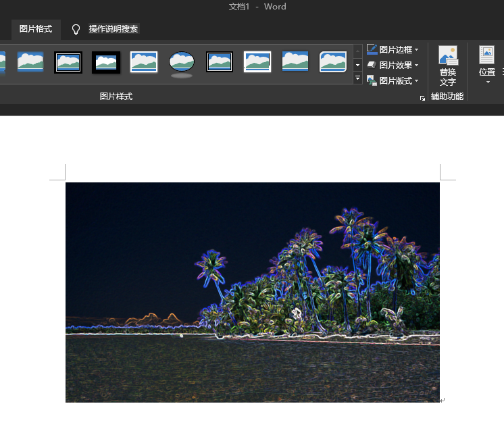Click the 操作说明搜索 search box

(114, 29)
